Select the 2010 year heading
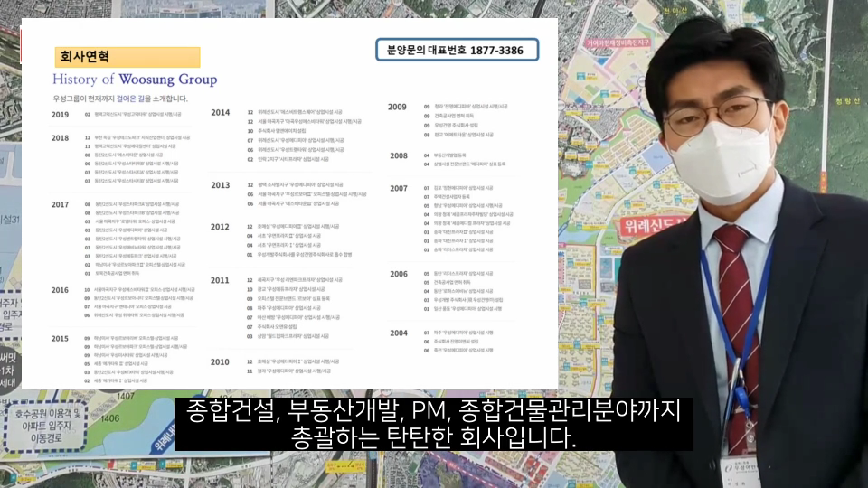 (220, 362)
